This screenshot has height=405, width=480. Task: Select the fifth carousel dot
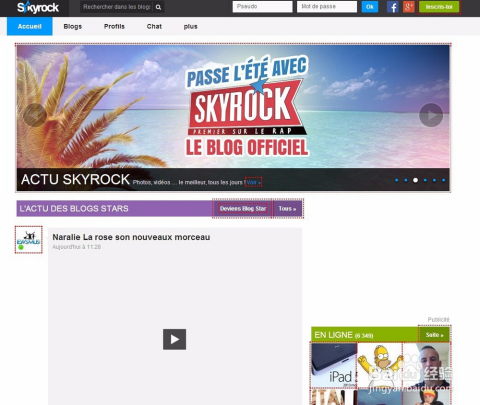coord(434,180)
